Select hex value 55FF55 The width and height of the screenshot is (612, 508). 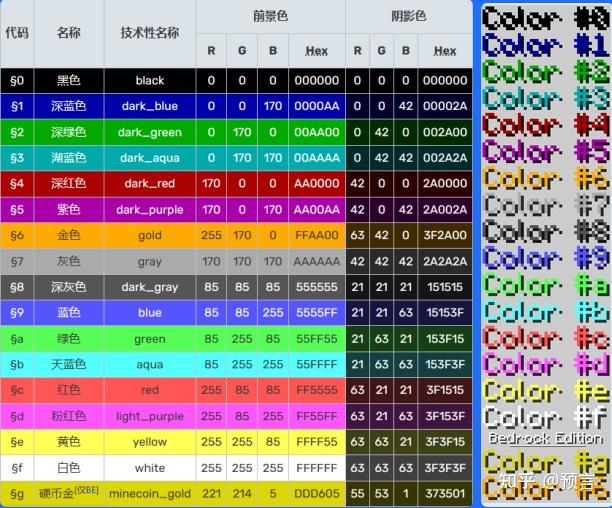(317, 339)
